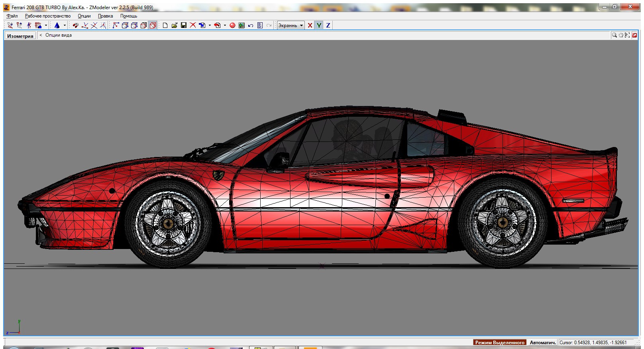The width and height of the screenshot is (644, 349).
Task: Click the second pencil-with-arrows toolbar icon
Action: point(20,25)
